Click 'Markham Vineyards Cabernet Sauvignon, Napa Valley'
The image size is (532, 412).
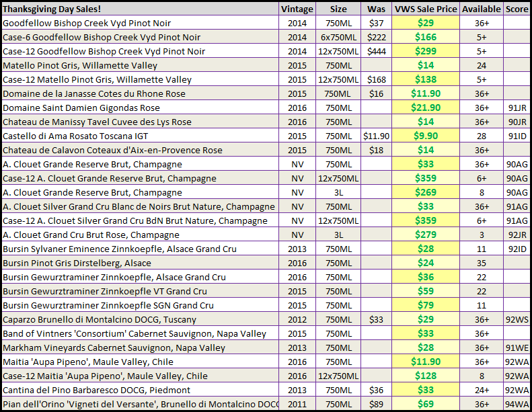pos(114,348)
